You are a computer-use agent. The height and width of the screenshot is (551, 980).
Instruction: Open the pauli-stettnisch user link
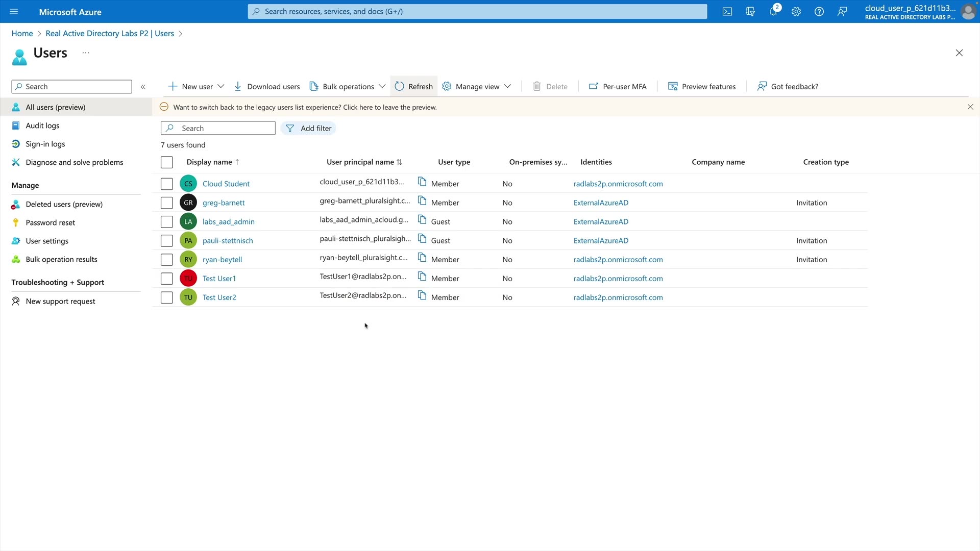[228, 240]
